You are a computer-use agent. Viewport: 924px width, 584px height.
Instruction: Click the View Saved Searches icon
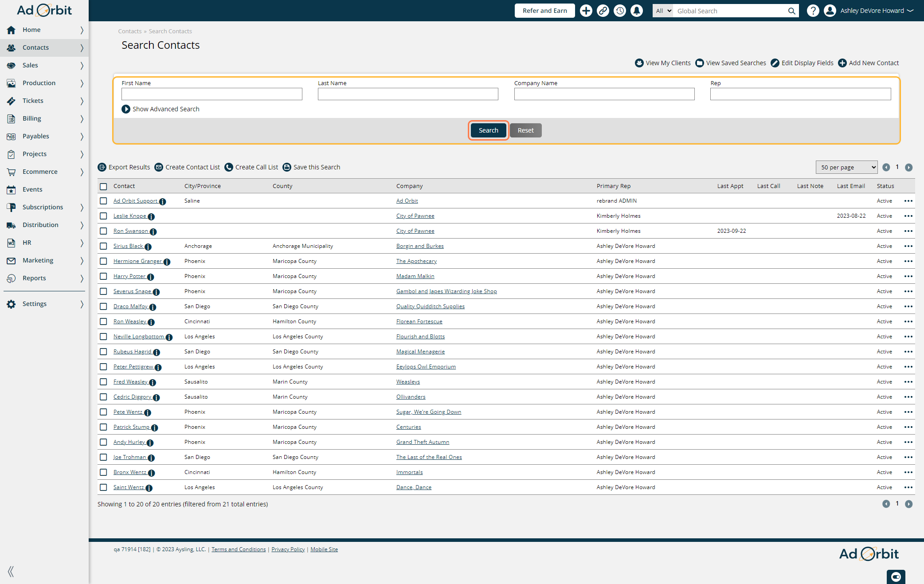(700, 63)
